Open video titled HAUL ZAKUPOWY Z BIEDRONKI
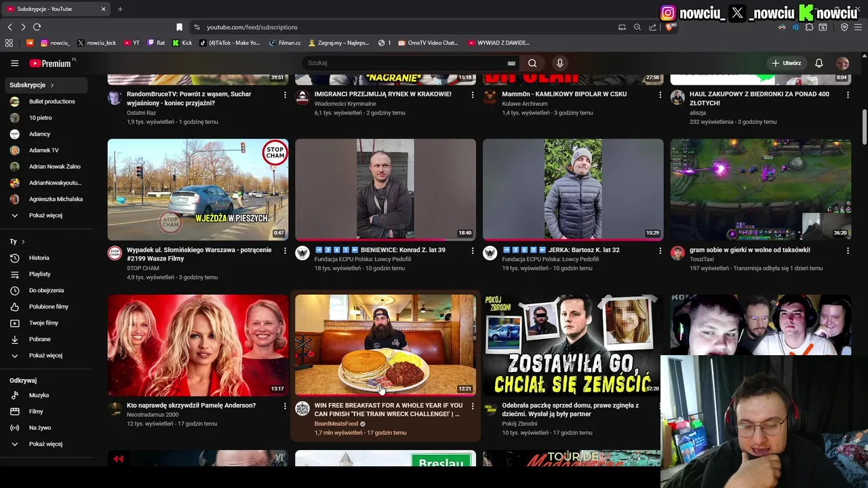Image resolution: width=868 pixels, height=488 pixels. pyautogui.click(x=759, y=98)
